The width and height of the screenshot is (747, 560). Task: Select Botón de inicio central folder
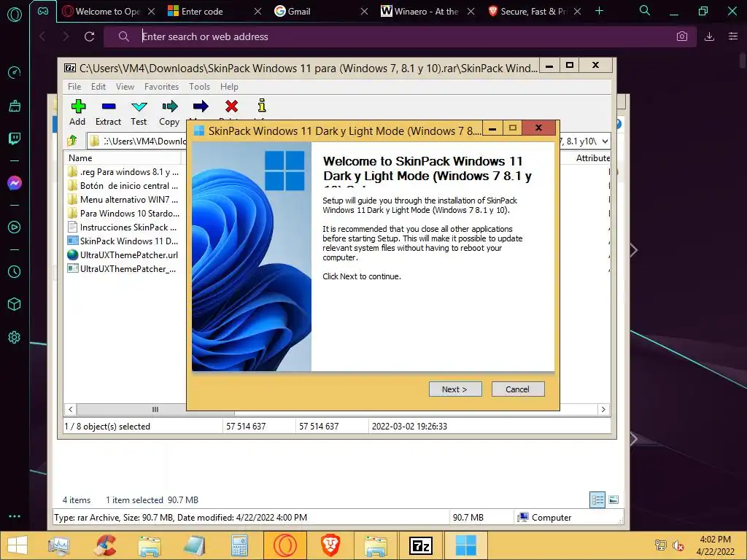point(123,186)
